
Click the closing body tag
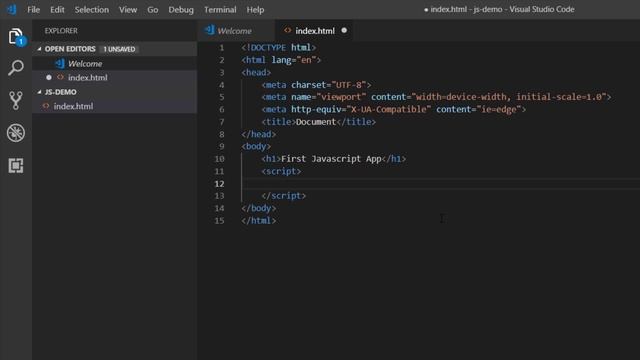click(259, 208)
